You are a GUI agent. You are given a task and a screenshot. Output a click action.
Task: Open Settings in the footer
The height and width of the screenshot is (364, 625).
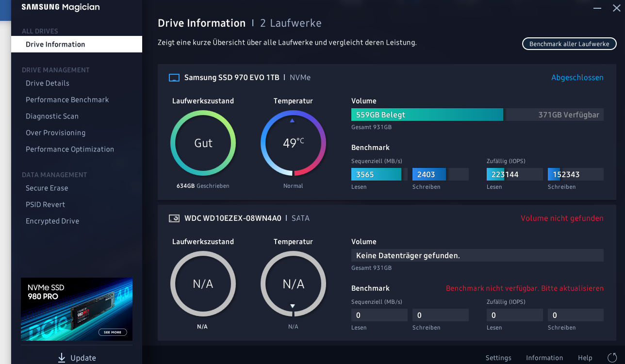pos(498,358)
